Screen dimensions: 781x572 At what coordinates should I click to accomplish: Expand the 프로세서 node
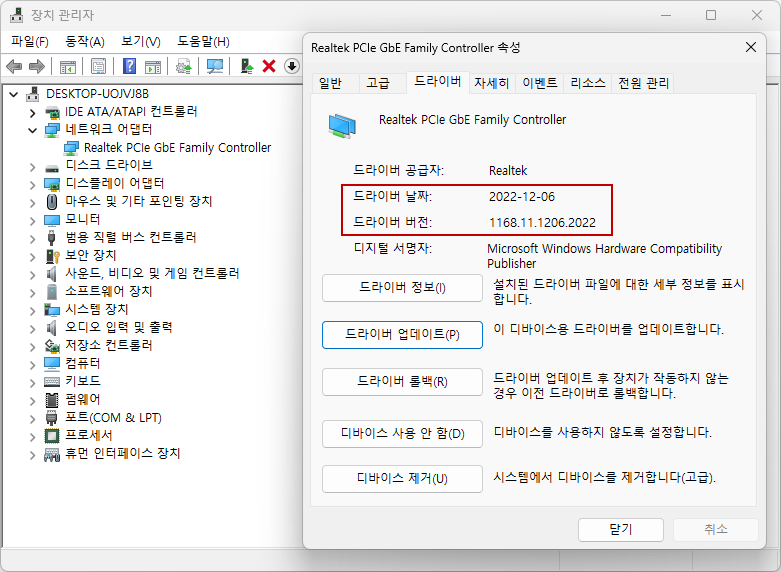click(33, 436)
